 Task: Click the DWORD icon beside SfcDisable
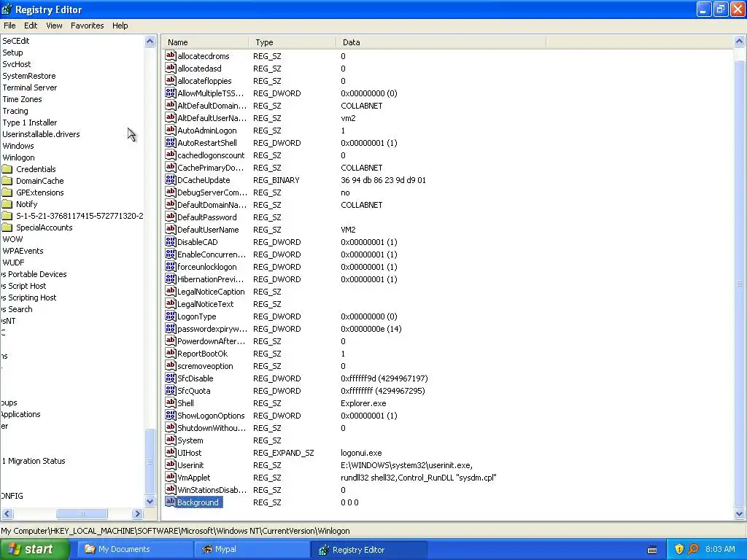click(171, 378)
